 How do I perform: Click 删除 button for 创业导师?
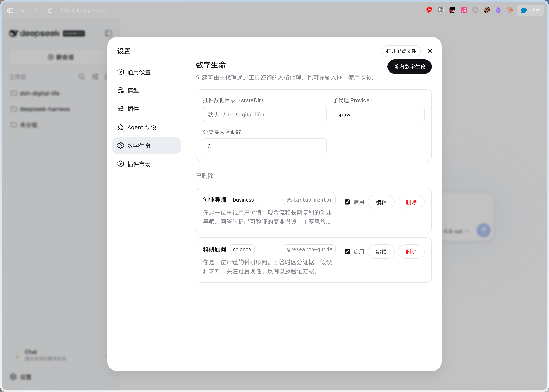click(411, 202)
